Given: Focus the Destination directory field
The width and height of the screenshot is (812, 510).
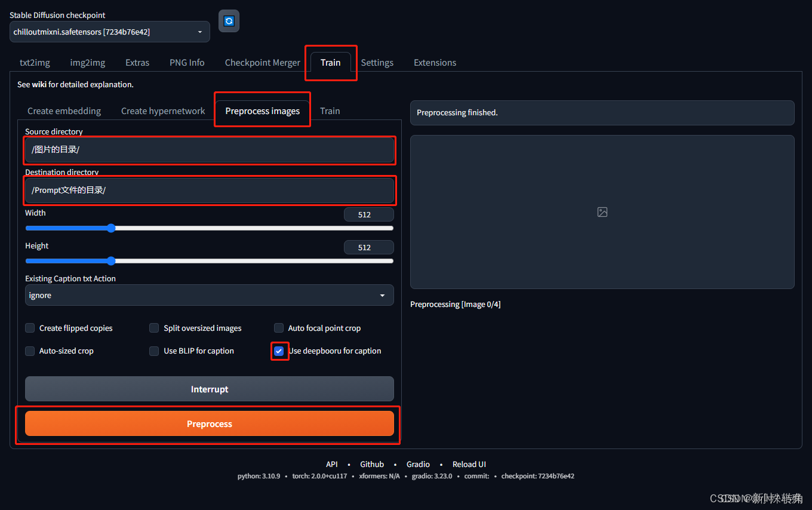Looking at the screenshot, I should (x=210, y=190).
